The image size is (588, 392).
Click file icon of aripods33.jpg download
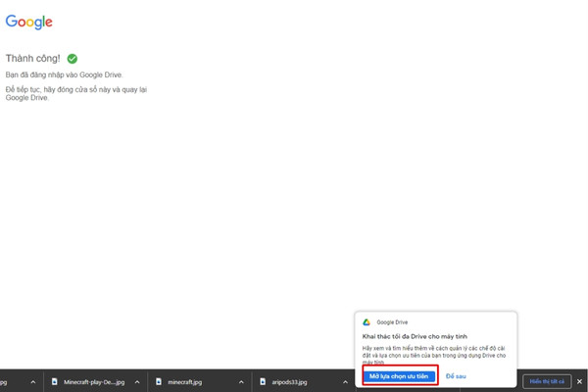tap(263, 381)
